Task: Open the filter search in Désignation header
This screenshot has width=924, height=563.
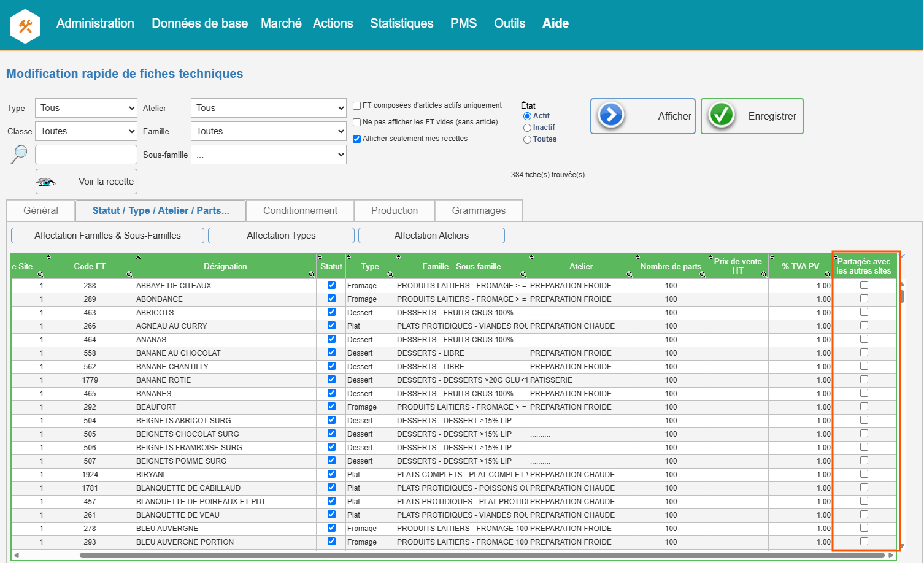Action: coord(312,274)
